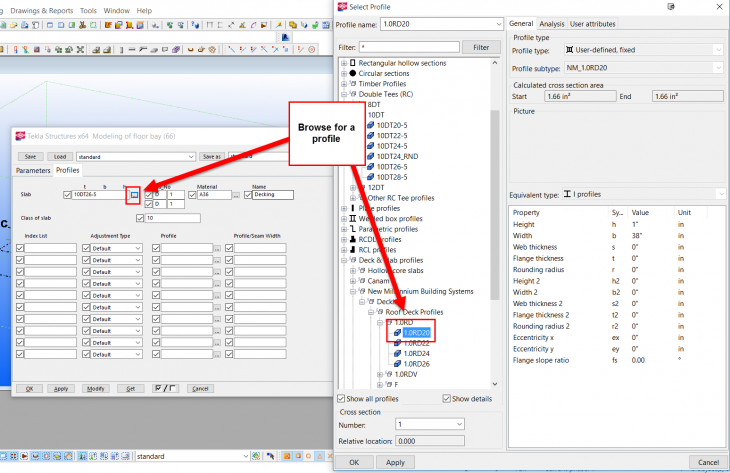Toggle the Show details checkbox
The width and height of the screenshot is (730, 473).
point(446,399)
